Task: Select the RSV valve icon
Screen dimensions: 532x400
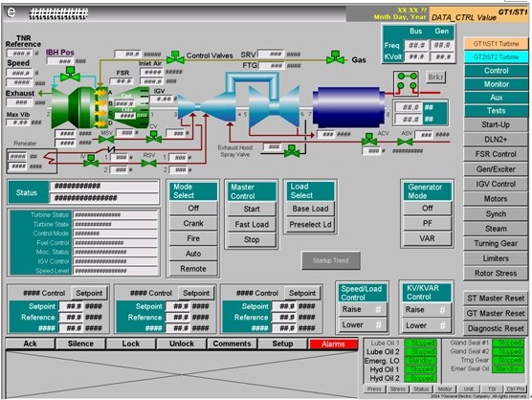Action: pos(148,164)
